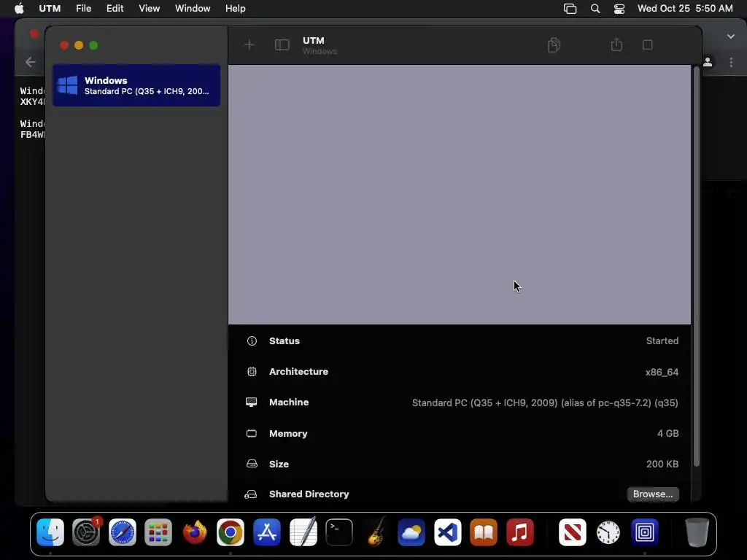Open Terminal from the Dock
The image size is (747, 560).
click(339, 532)
